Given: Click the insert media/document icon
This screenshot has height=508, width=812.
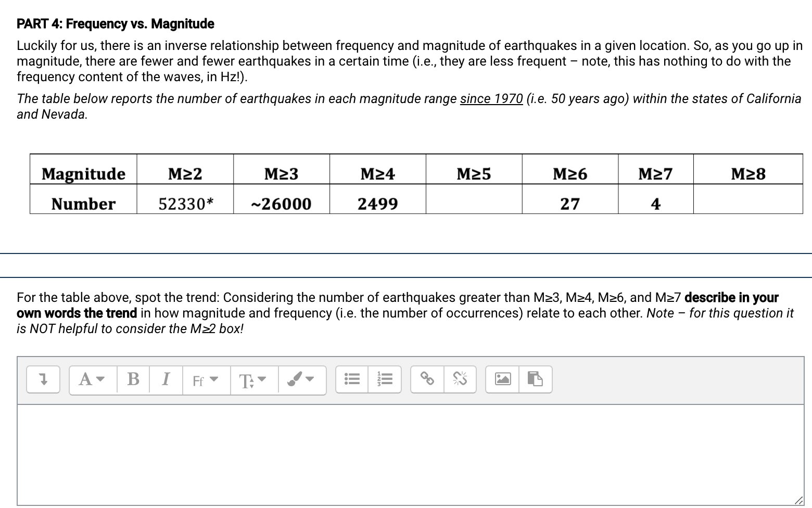Looking at the screenshot, I should 536,379.
